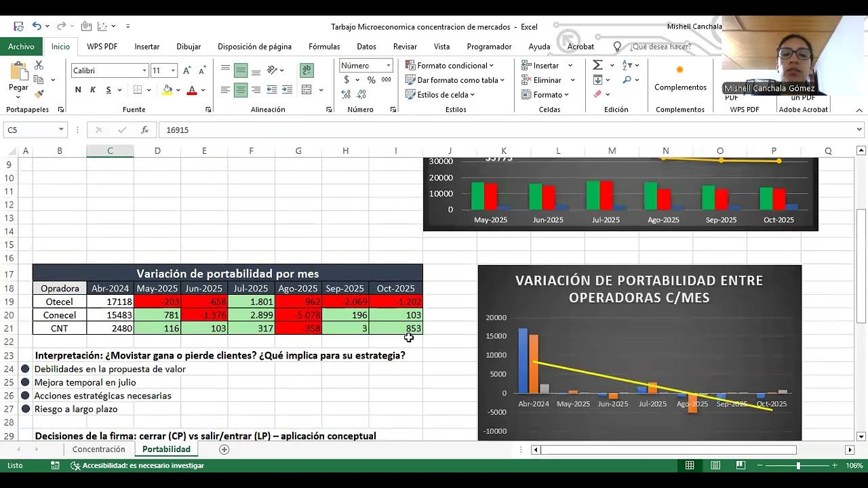The height and width of the screenshot is (488, 868).
Task: Expand the Merge and Center dropdown arrow
Action: 321,89
